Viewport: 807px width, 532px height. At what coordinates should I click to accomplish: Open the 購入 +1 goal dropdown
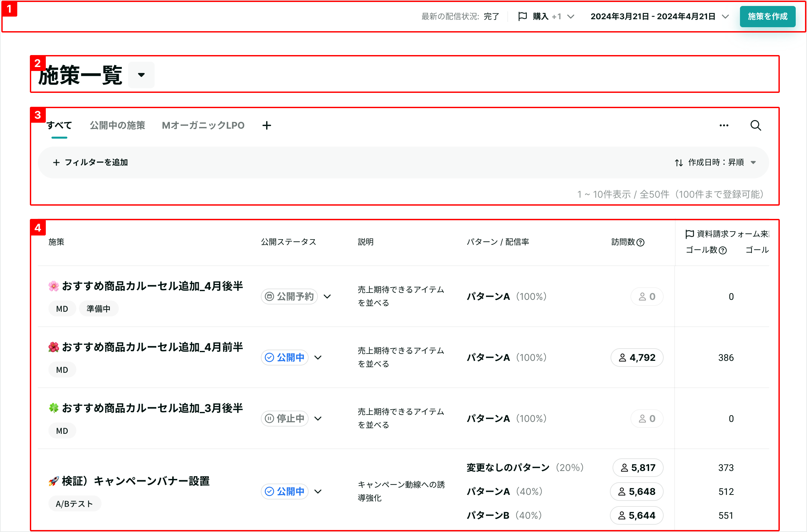[x=546, y=16]
